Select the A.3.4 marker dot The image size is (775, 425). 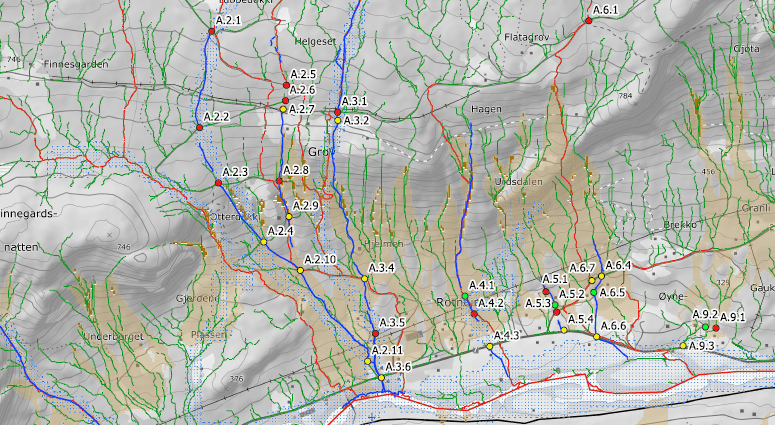pyautogui.click(x=365, y=279)
